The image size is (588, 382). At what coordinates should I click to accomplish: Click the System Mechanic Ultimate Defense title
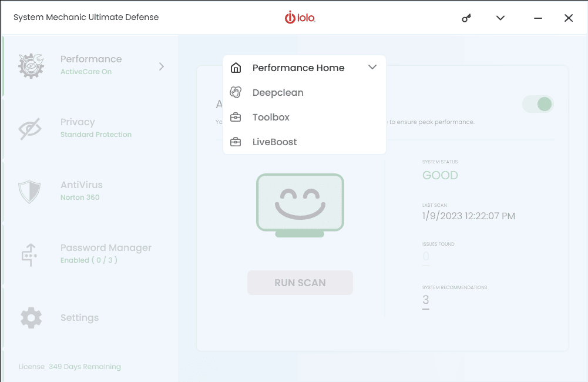(86, 17)
